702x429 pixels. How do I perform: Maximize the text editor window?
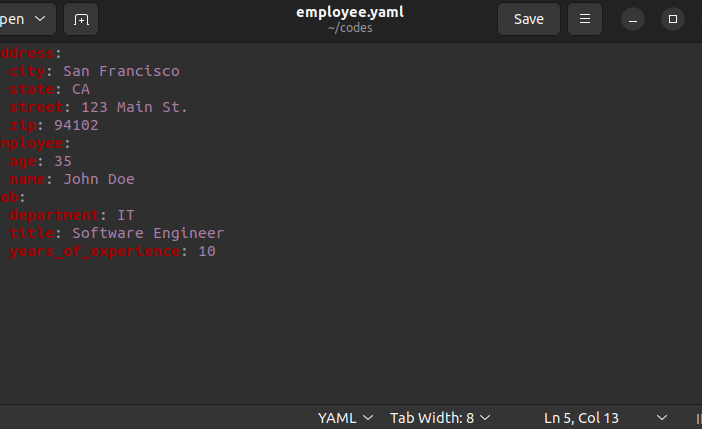[672, 19]
